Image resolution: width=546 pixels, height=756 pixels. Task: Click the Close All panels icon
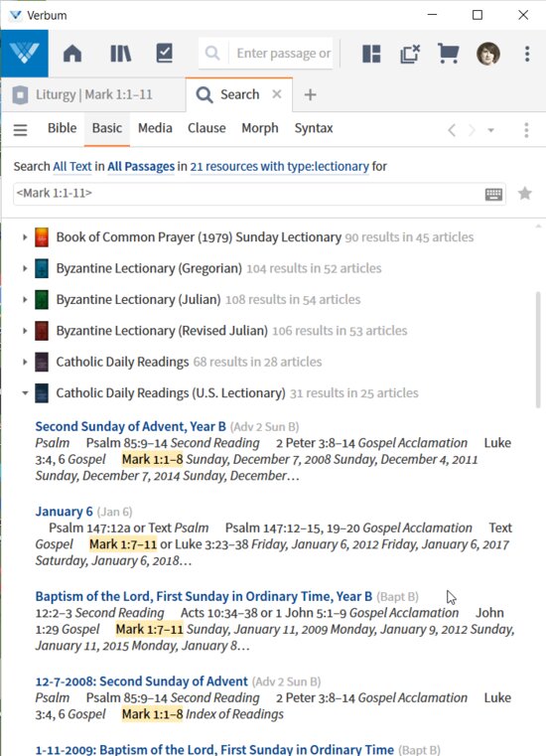coord(410,54)
